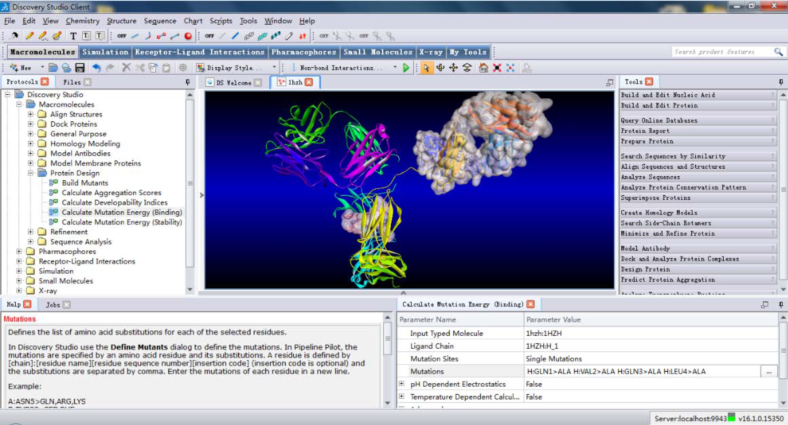788x425 pixels.
Task: Open the Sequence menu
Action: 160,21
